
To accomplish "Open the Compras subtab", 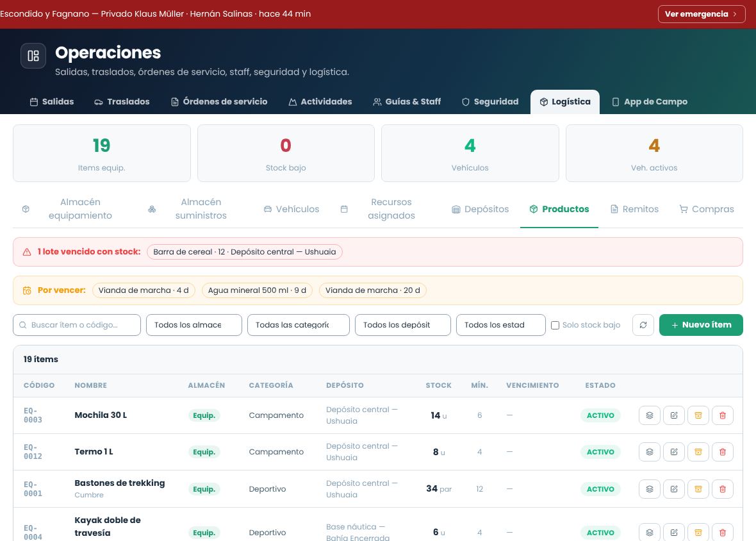I will point(707,209).
